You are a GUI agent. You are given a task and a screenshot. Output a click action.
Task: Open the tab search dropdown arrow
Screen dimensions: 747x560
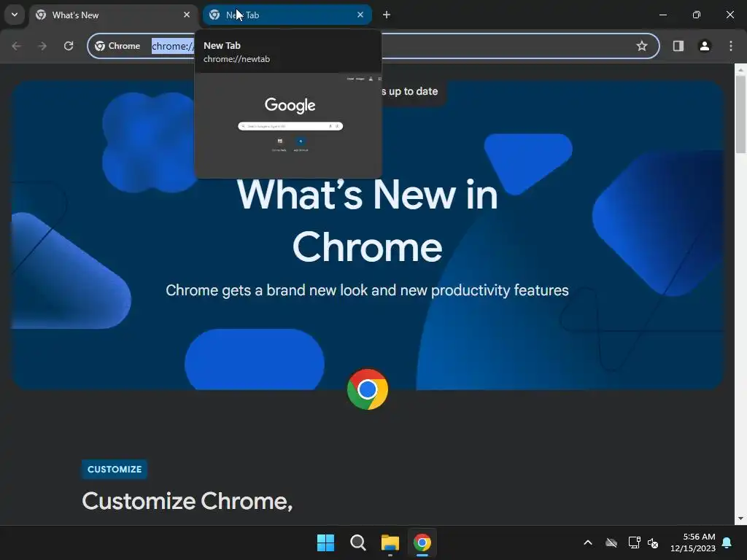15,15
